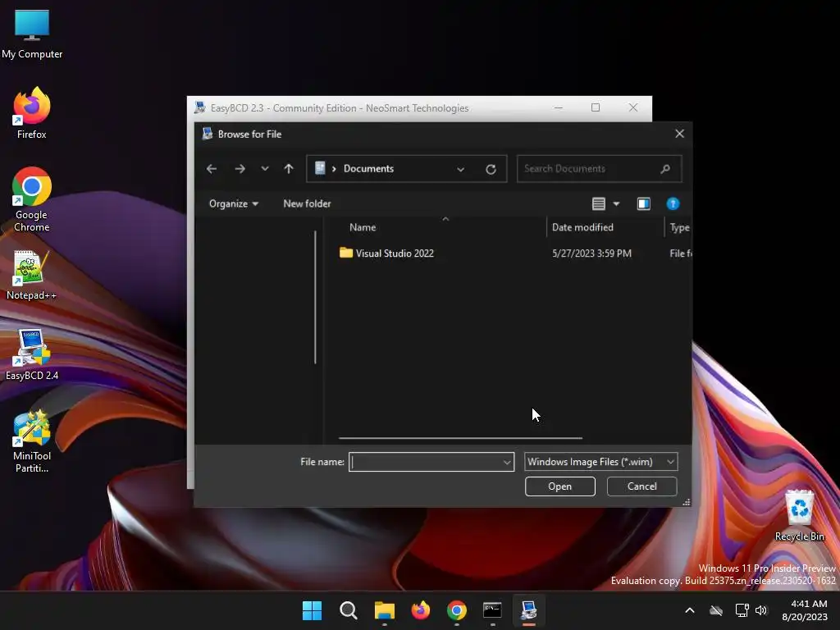Go back using the left arrow

pyautogui.click(x=212, y=169)
